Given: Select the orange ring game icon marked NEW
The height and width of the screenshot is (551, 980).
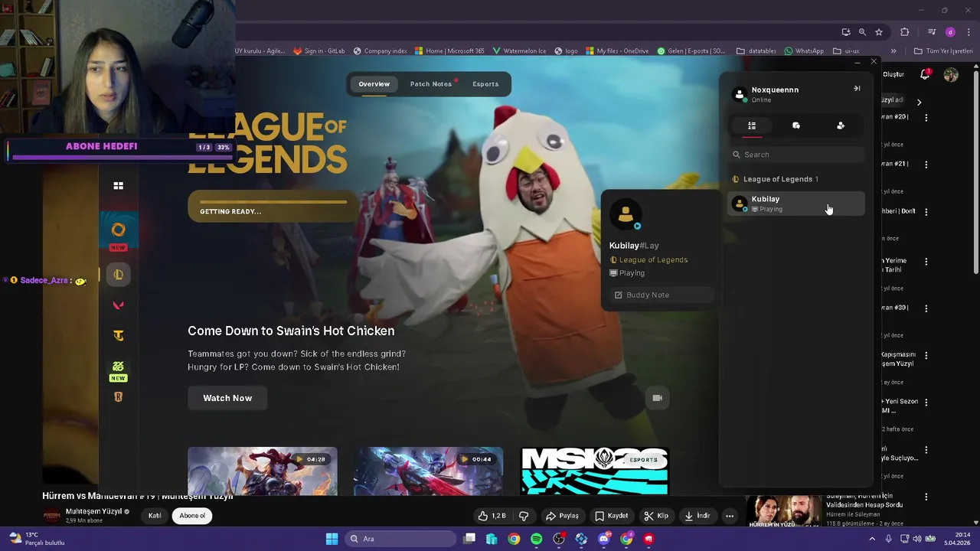Looking at the screenshot, I should [x=118, y=230].
